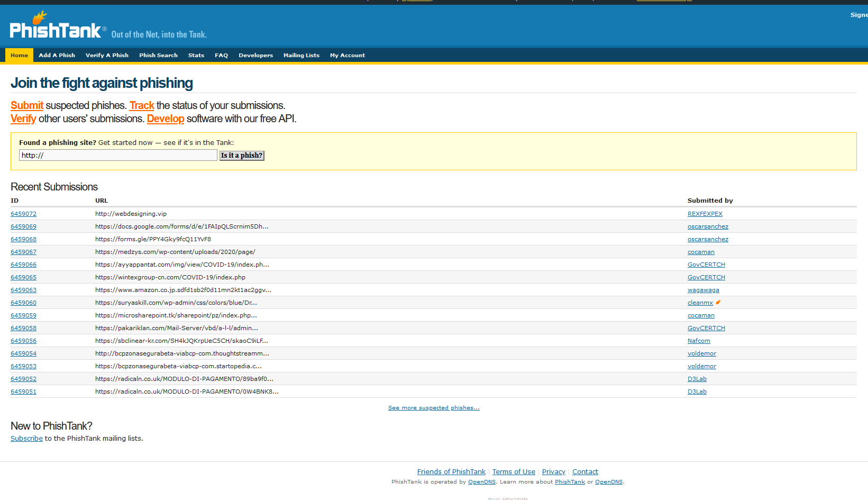Open submission ID 6459051

(23, 392)
